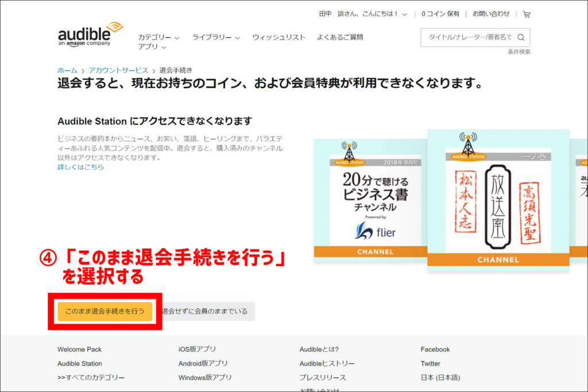Open Android版アプリ footer link
The width and height of the screenshot is (588, 392).
tap(203, 363)
